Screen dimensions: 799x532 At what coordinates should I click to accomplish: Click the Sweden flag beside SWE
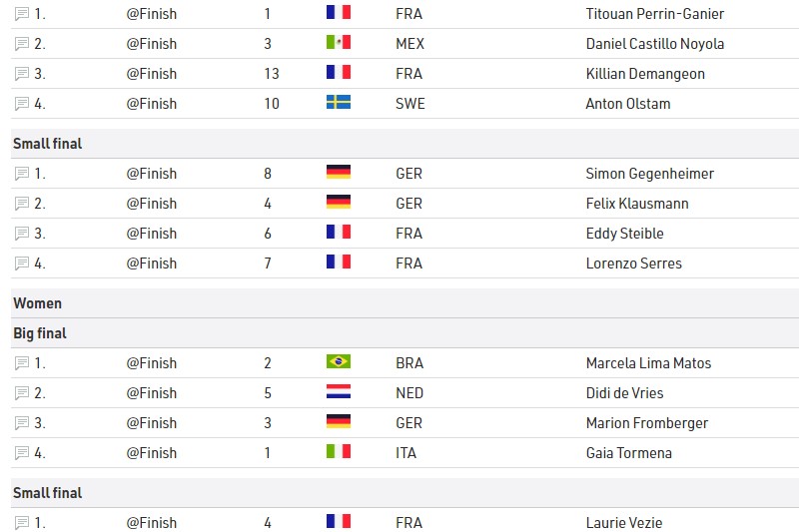[339, 102]
